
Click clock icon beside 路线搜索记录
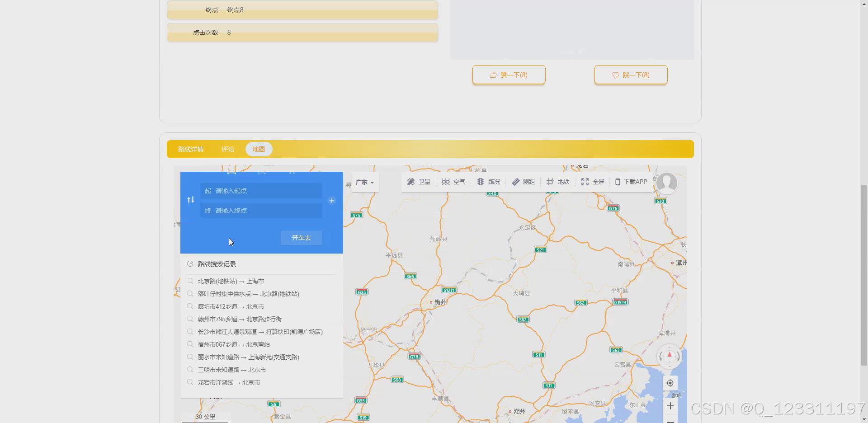[190, 264]
